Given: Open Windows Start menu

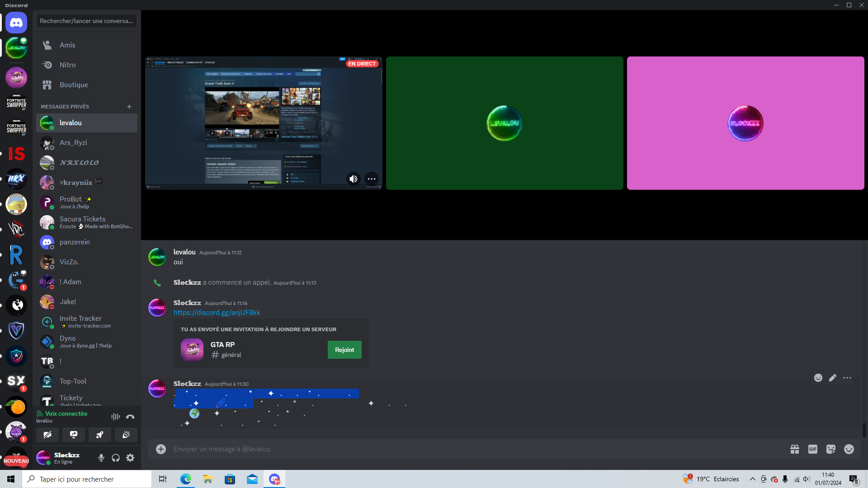Looking at the screenshot, I should [x=11, y=479].
